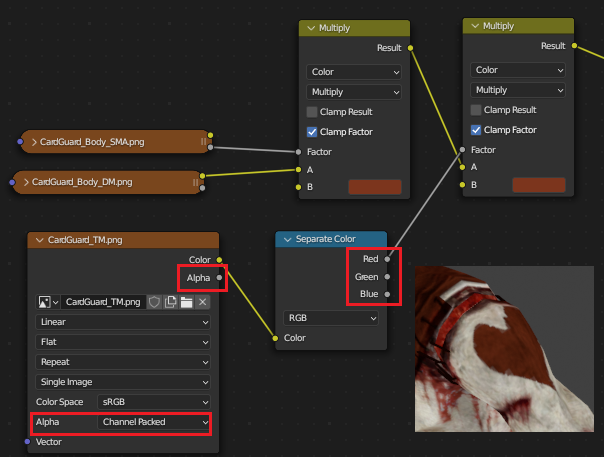Collapse the right Multiply node
604x457 pixels.
coord(475,26)
